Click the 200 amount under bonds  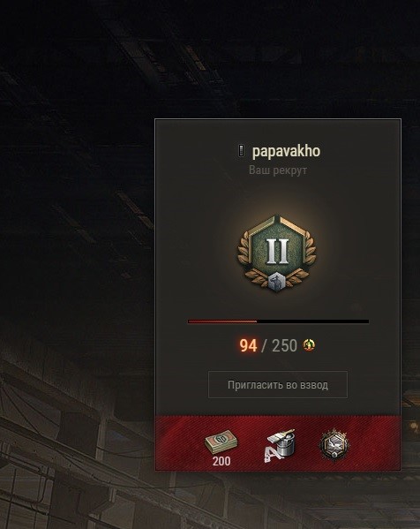coord(221,461)
